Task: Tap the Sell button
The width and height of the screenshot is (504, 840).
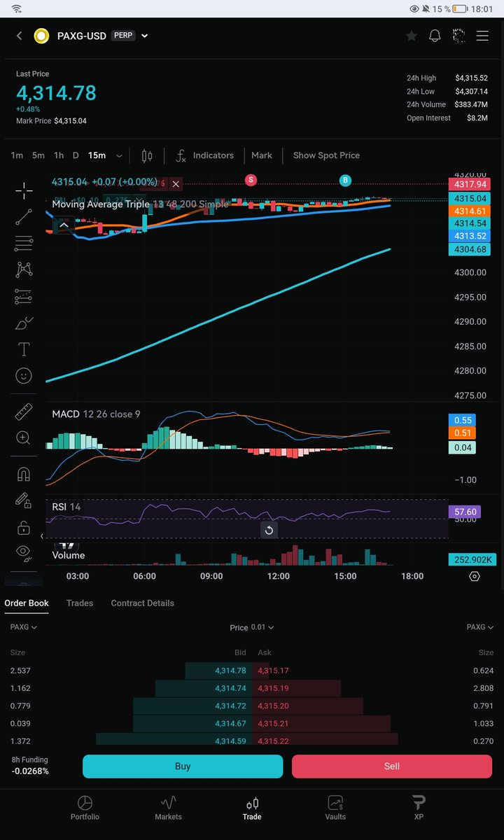Action: pyautogui.click(x=392, y=766)
